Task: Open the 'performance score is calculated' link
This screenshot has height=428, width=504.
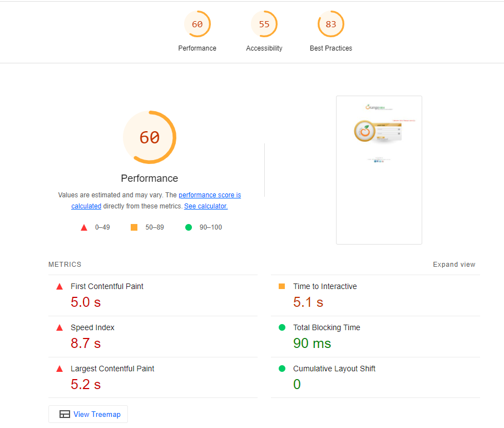Action: click(209, 195)
